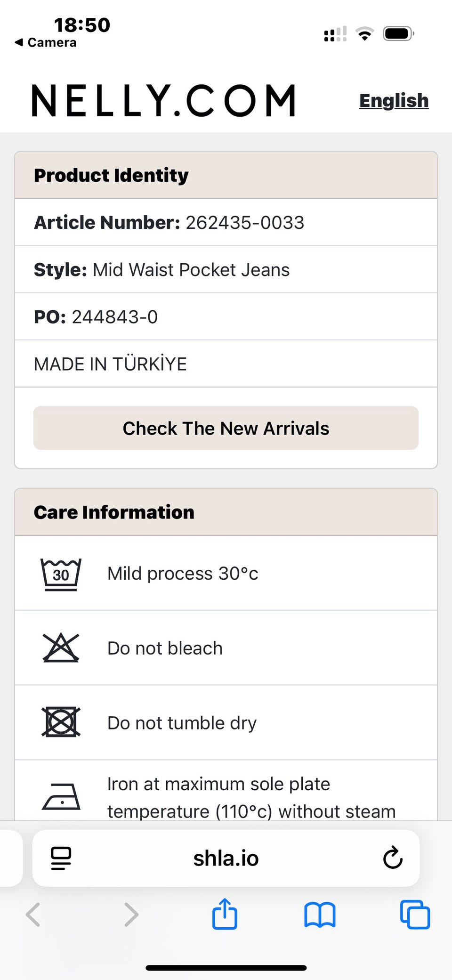
Task: Go forward with the right chevron
Action: tap(131, 915)
